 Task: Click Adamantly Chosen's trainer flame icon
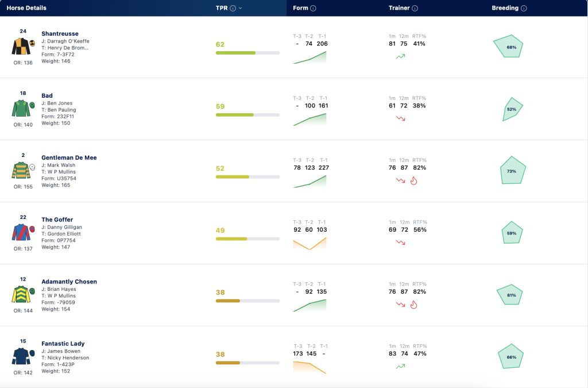coord(413,304)
